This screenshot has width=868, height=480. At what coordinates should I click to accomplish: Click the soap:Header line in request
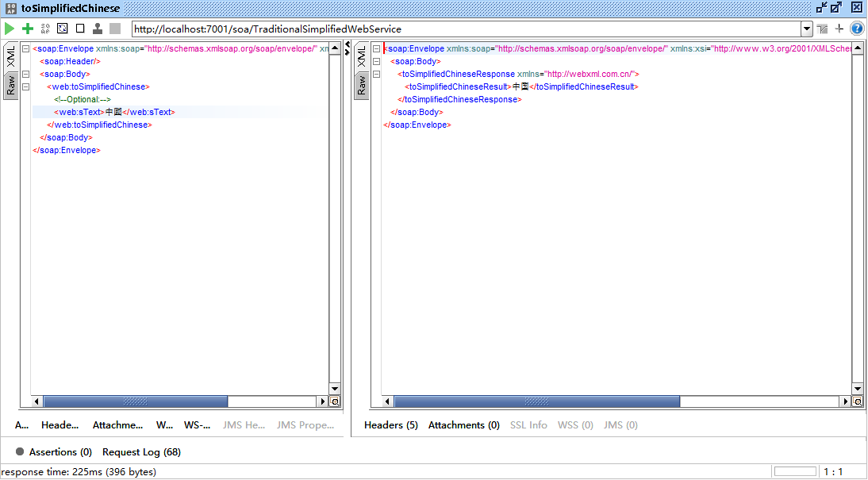(71, 61)
